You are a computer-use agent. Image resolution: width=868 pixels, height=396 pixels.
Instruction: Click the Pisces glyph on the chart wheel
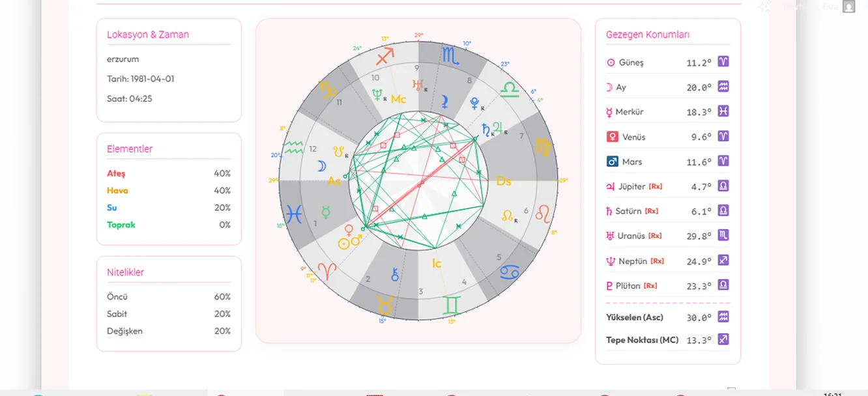294,214
